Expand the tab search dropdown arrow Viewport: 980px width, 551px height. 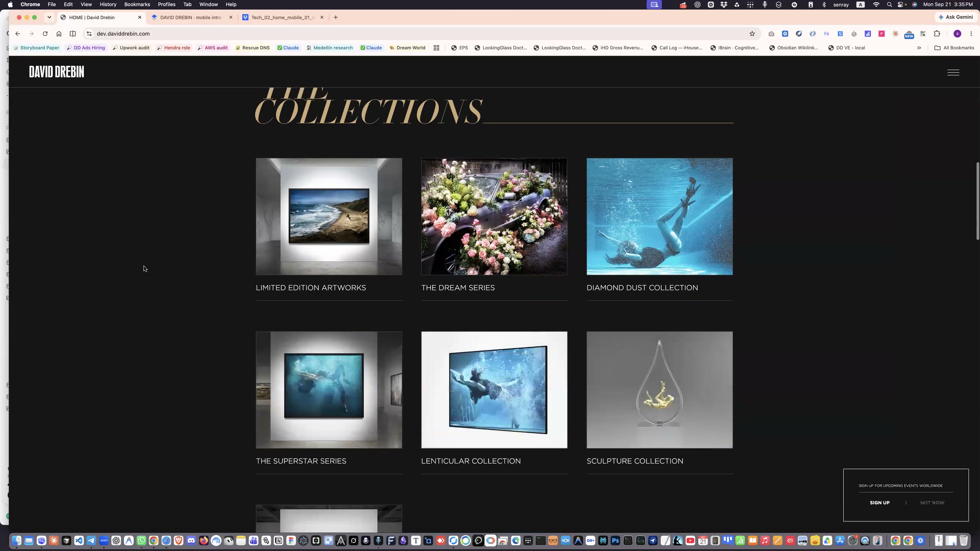tap(49, 17)
